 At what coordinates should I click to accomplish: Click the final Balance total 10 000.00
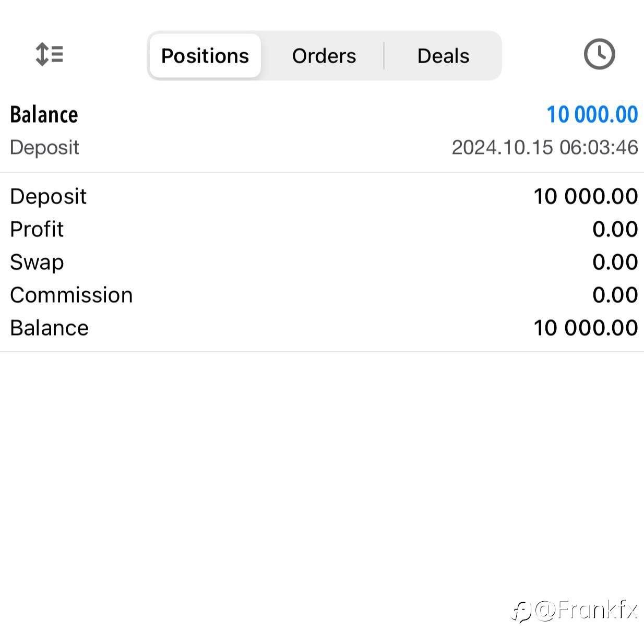click(586, 328)
